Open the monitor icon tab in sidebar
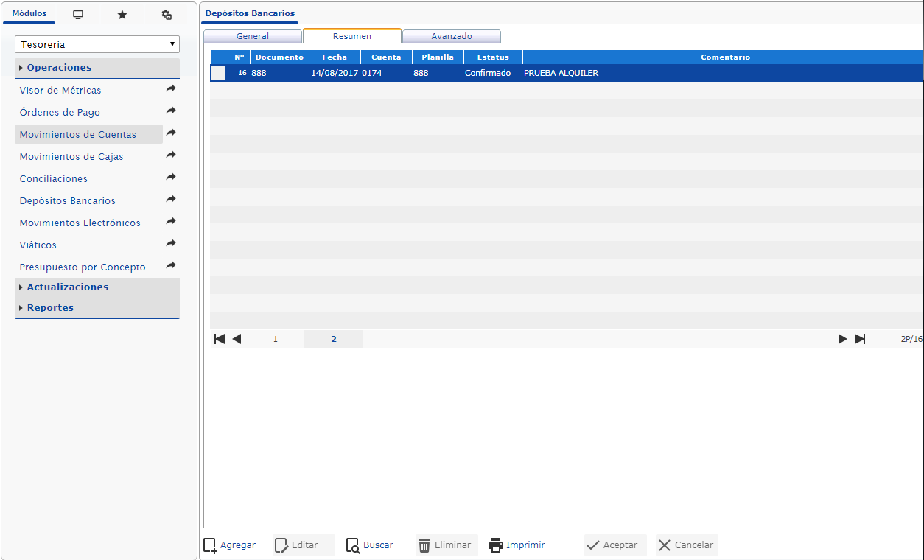 point(78,15)
